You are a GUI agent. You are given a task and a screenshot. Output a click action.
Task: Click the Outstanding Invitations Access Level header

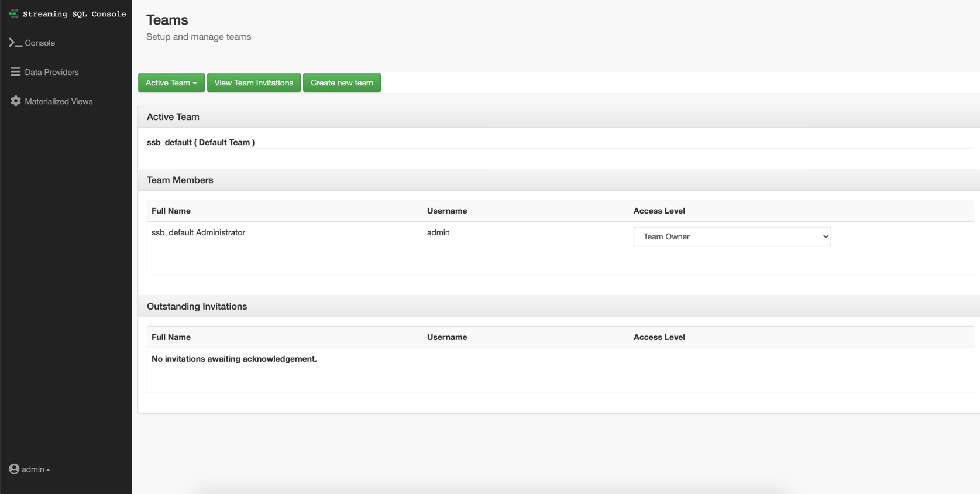(659, 337)
